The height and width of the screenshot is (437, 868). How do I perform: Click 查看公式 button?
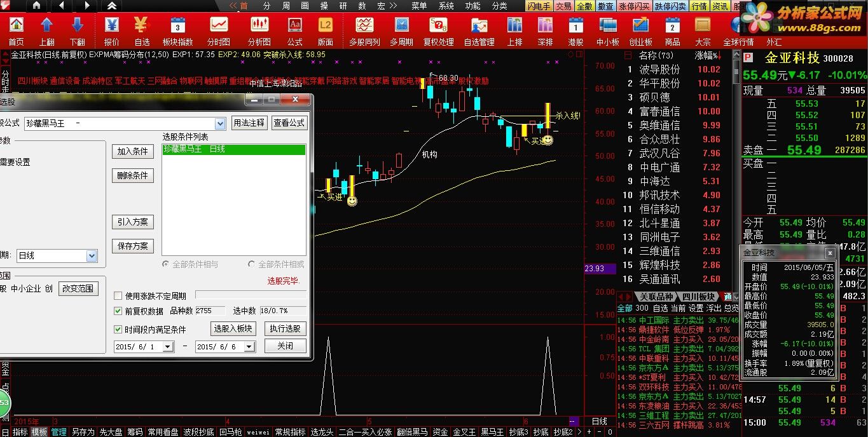(x=289, y=123)
